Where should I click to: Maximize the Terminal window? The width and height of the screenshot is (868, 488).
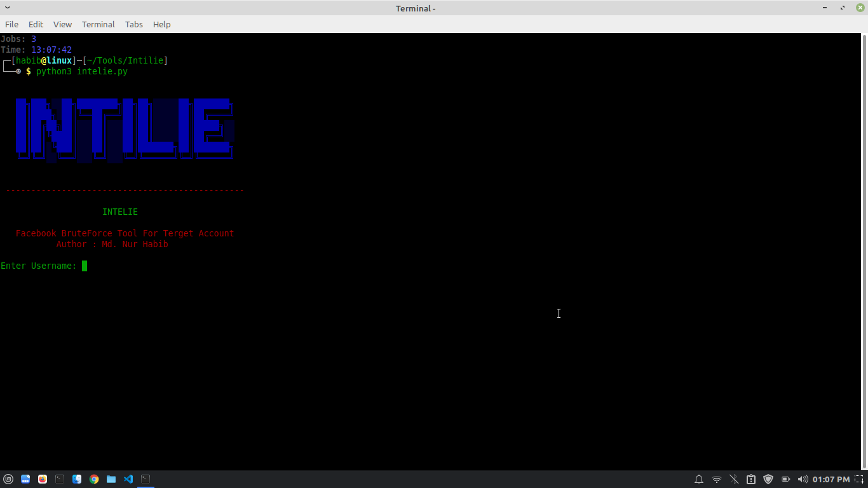pyautogui.click(x=843, y=8)
